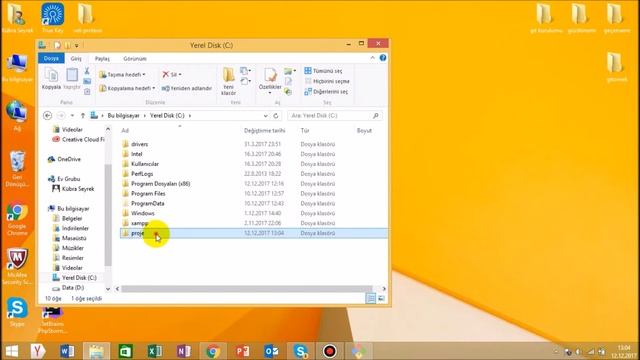The image size is (640, 360).
Task: Switch to the Paylaş tab
Action: [102, 58]
